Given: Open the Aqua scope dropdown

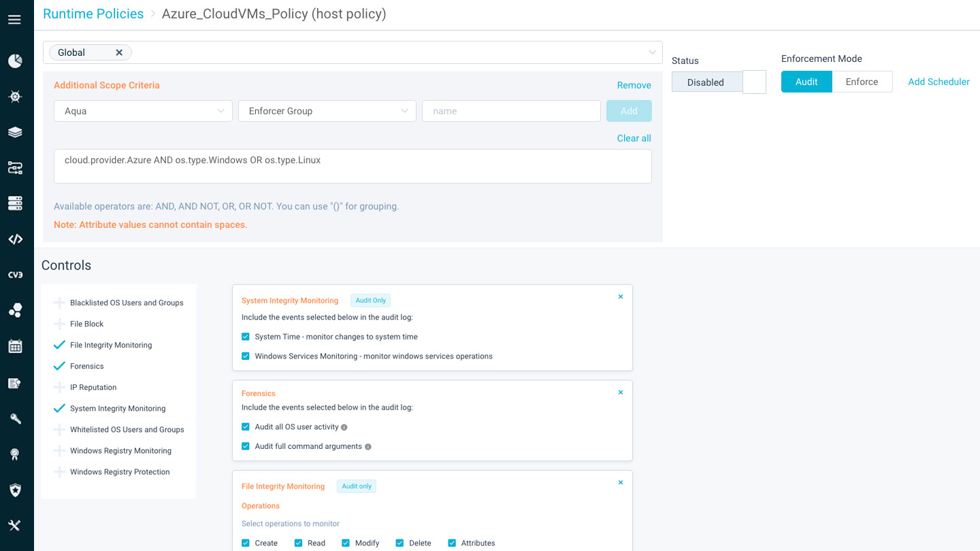Looking at the screenshot, I should coord(143,111).
